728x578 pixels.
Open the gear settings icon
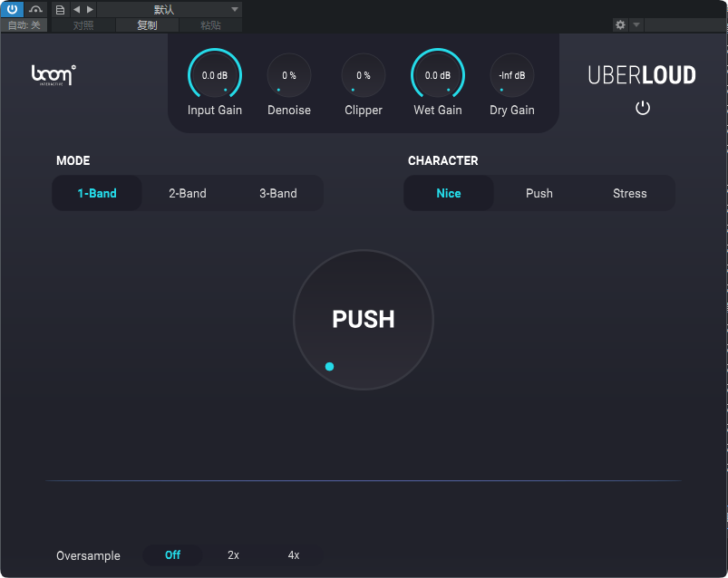620,25
